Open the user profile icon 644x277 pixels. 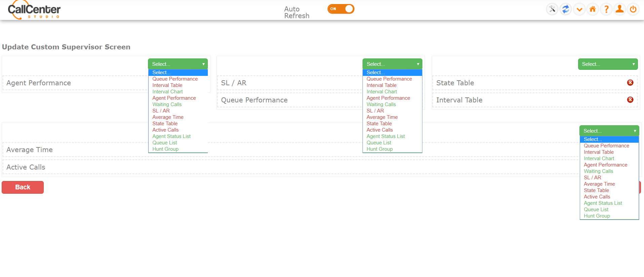619,9
